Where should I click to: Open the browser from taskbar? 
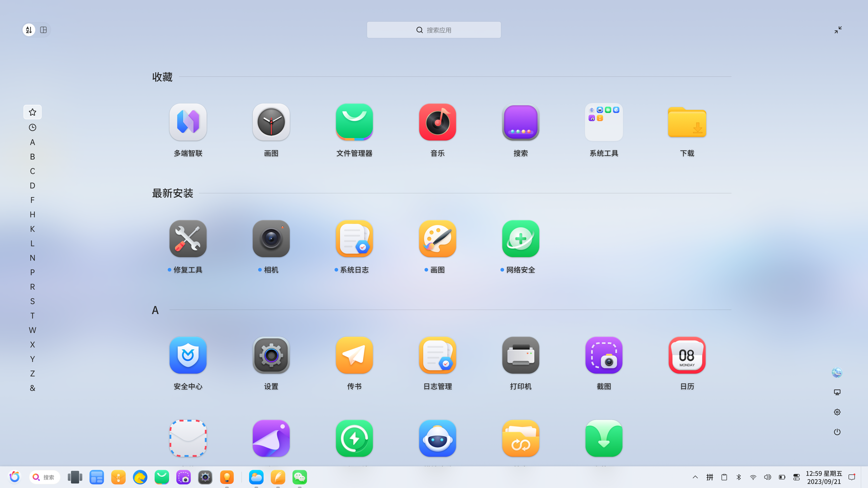140,477
